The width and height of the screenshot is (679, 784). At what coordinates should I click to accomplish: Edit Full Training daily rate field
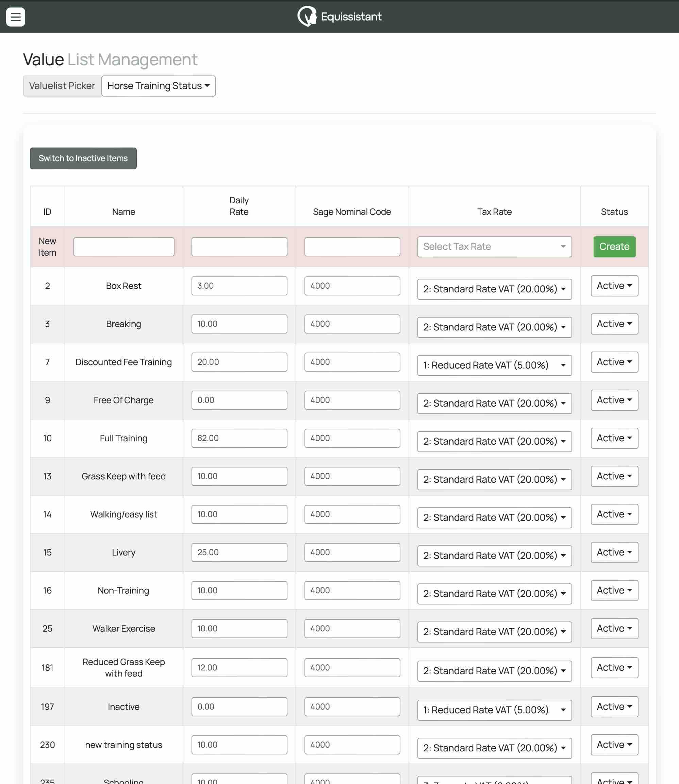click(x=239, y=438)
